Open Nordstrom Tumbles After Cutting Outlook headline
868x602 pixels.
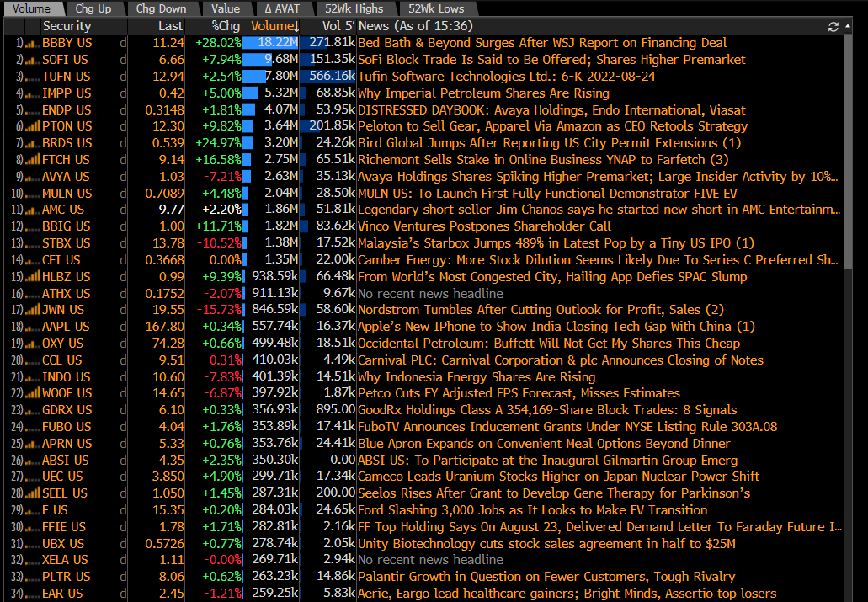pos(541,310)
